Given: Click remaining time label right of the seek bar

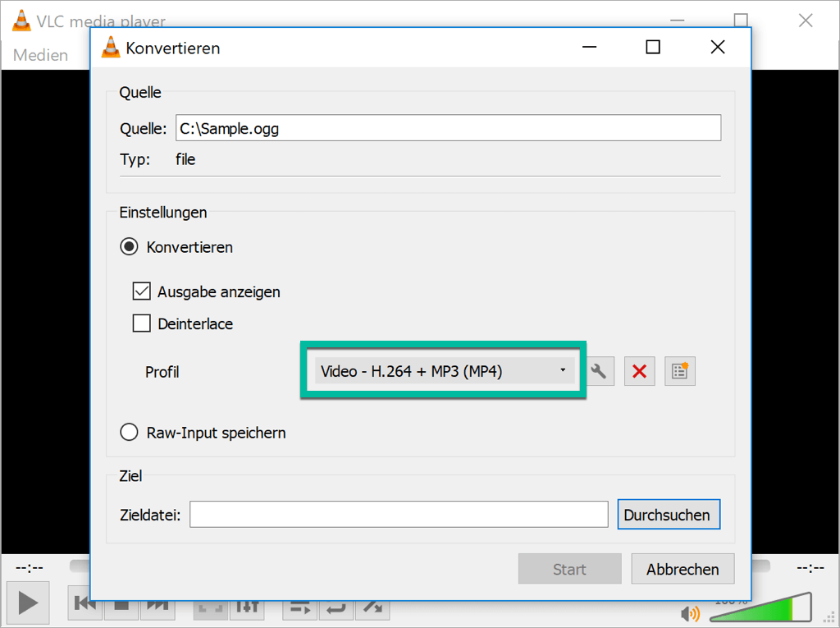Looking at the screenshot, I should tap(810, 567).
